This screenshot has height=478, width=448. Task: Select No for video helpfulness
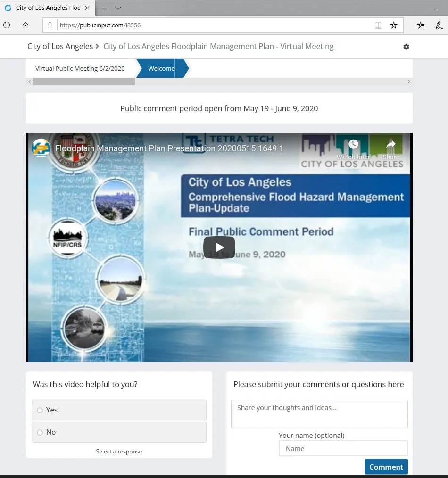(119, 432)
